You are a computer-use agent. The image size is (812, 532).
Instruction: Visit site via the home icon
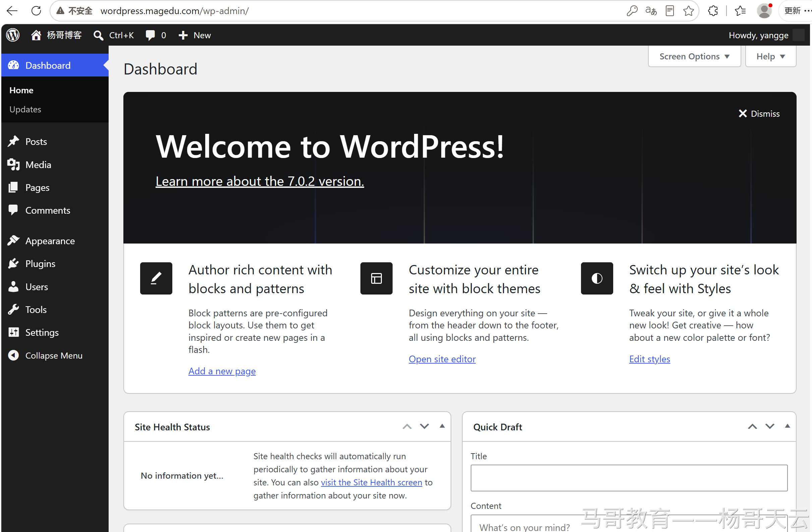click(36, 35)
